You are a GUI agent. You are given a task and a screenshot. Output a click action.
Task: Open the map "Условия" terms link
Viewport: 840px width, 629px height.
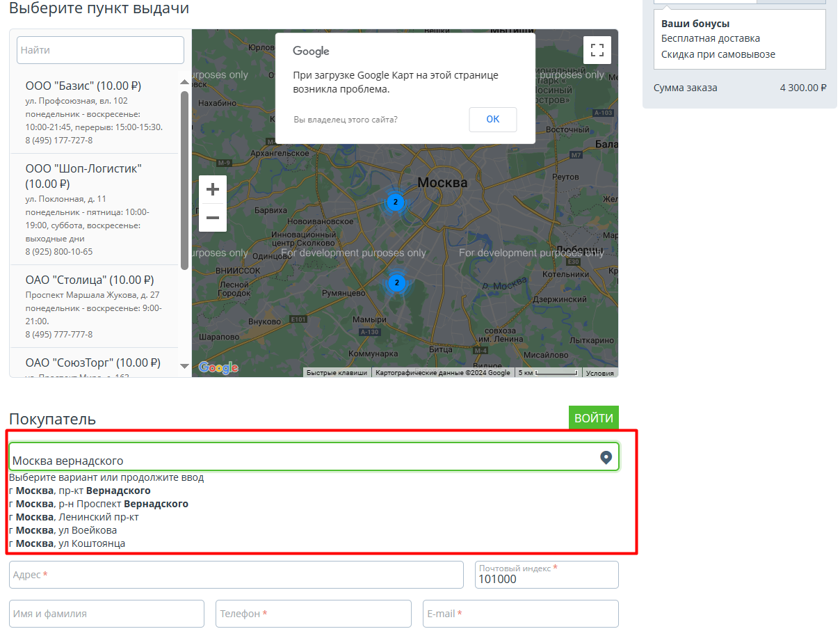[x=600, y=373]
